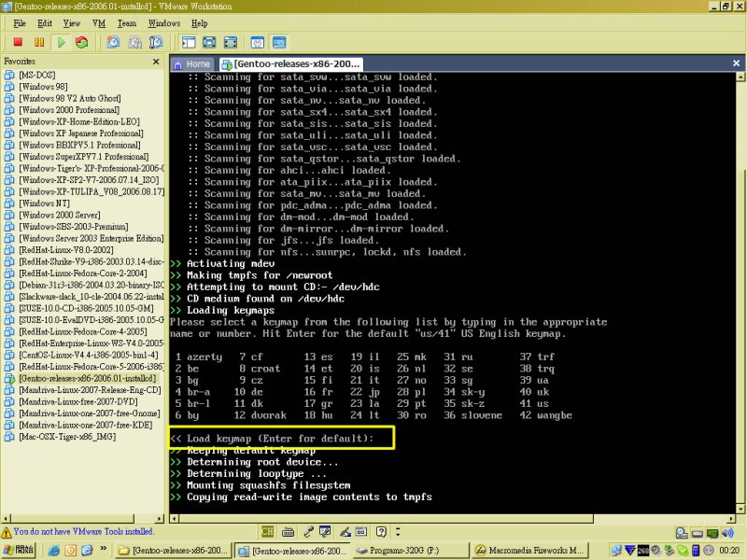Select the Gentoo-releases-x86-200... tab

click(x=291, y=63)
